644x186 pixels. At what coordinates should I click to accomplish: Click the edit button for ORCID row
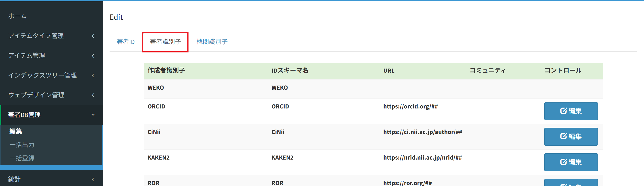(571, 111)
